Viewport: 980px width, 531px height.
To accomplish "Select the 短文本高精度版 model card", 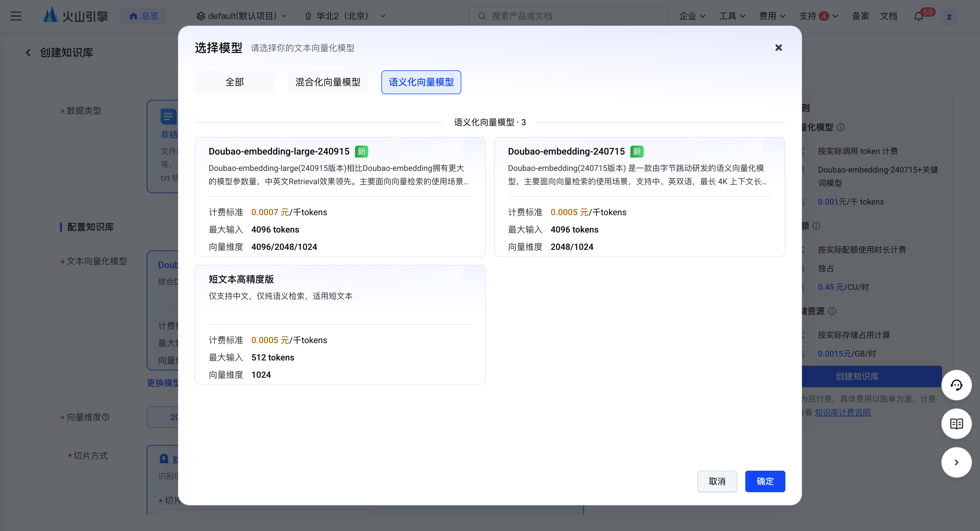I will pos(340,324).
